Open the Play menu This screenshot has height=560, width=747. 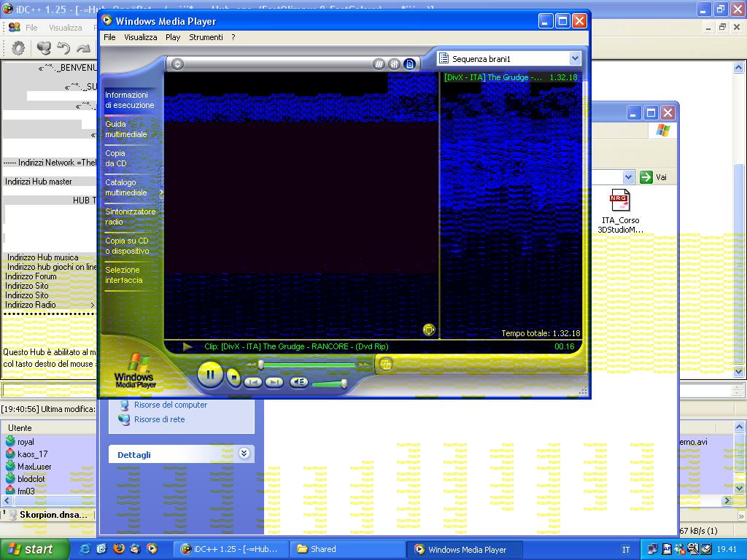[173, 37]
